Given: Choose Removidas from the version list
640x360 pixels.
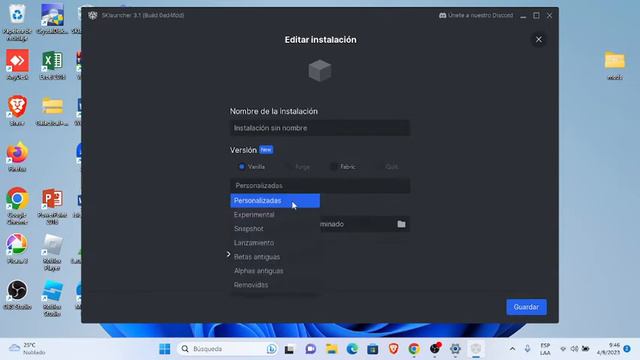Looking at the screenshot, I should coord(275,285).
